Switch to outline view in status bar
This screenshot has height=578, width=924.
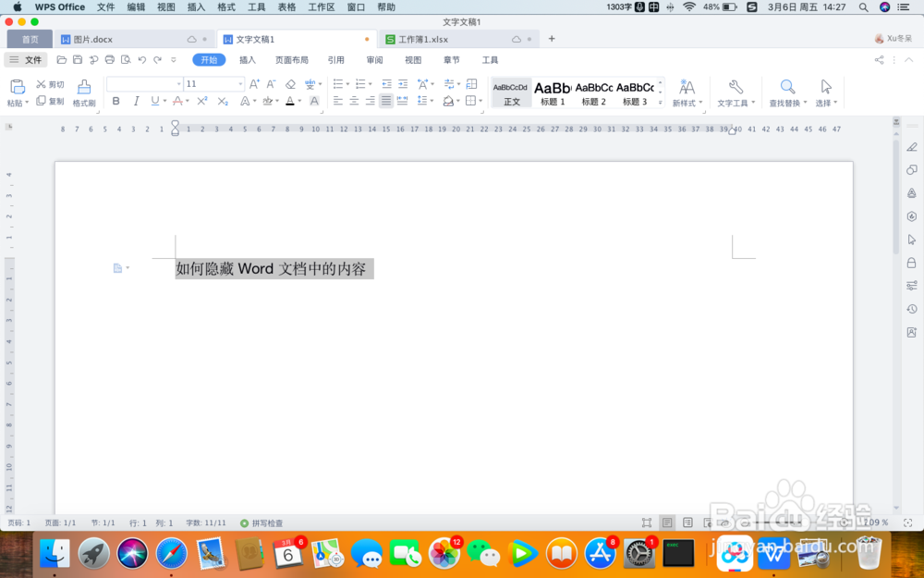click(687, 523)
